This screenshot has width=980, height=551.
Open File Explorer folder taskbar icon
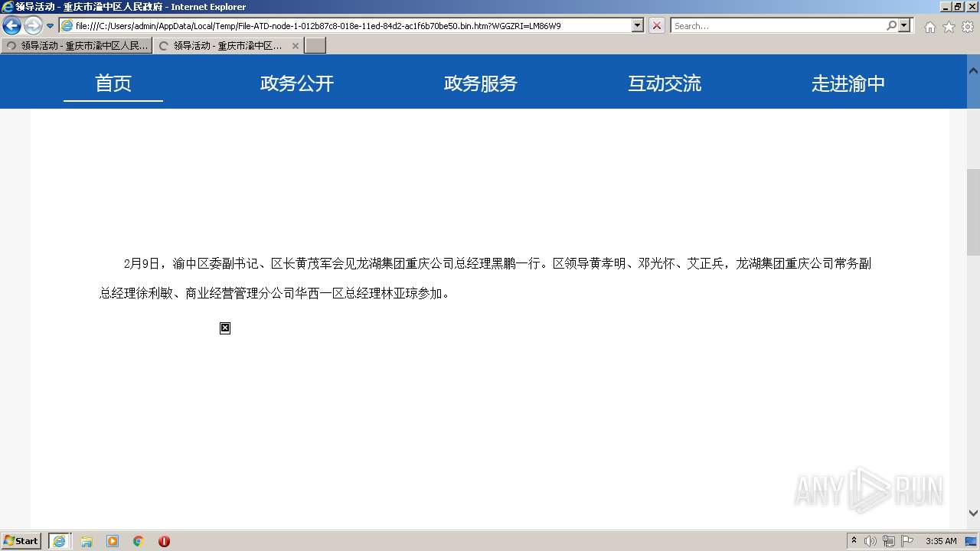tap(87, 541)
